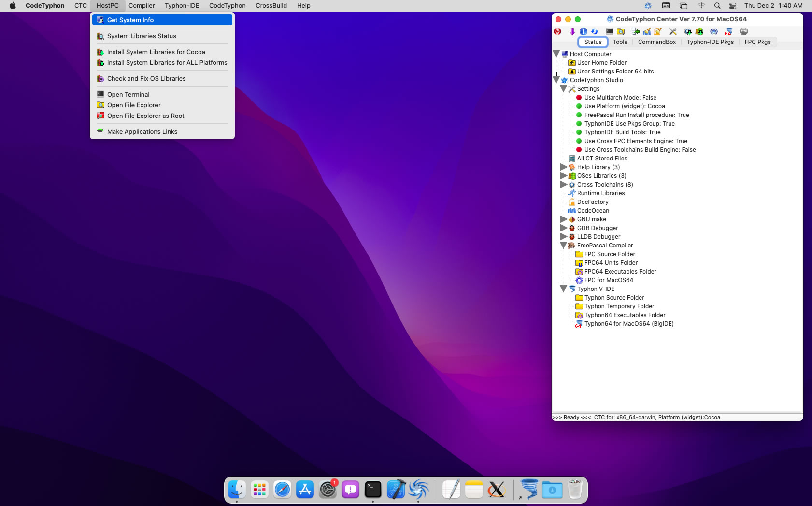Open Spotlight search in the menu bar

click(717, 6)
